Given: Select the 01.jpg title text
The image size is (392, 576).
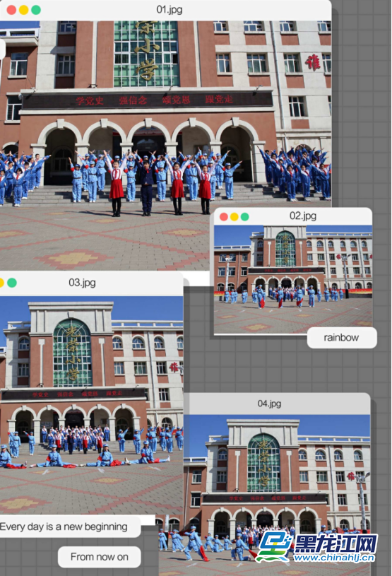Looking at the screenshot, I should coord(170,10).
